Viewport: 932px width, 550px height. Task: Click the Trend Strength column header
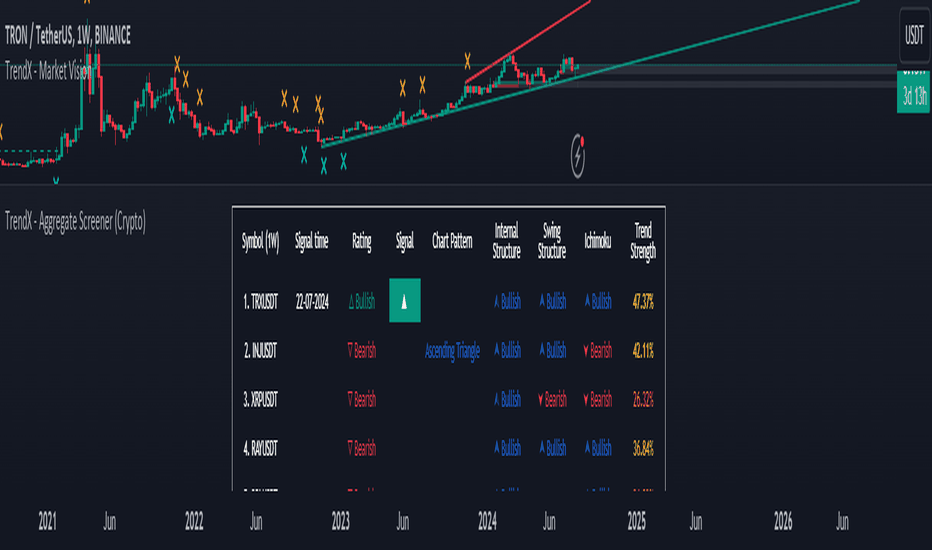[x=643, y=241]
